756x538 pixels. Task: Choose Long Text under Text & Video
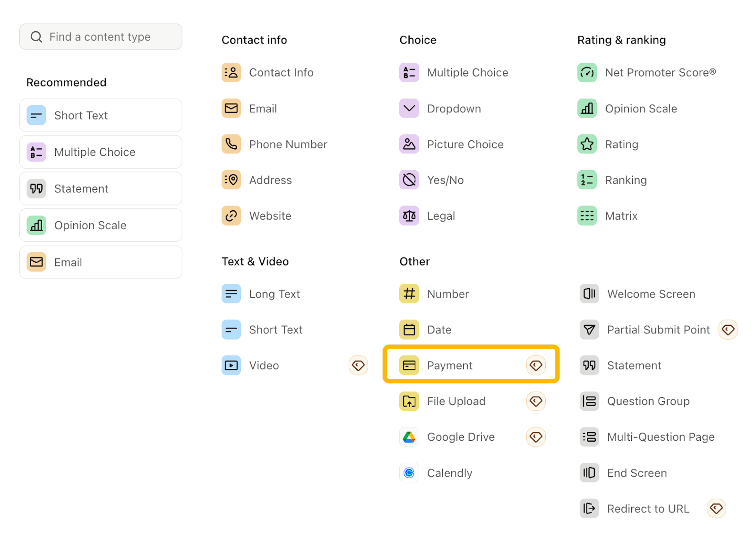coord(274,294)
